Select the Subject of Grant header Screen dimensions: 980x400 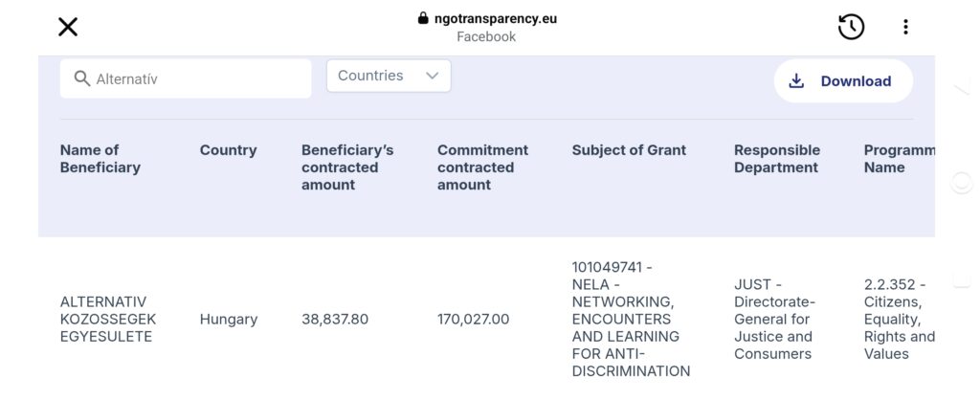pos(629,150)
